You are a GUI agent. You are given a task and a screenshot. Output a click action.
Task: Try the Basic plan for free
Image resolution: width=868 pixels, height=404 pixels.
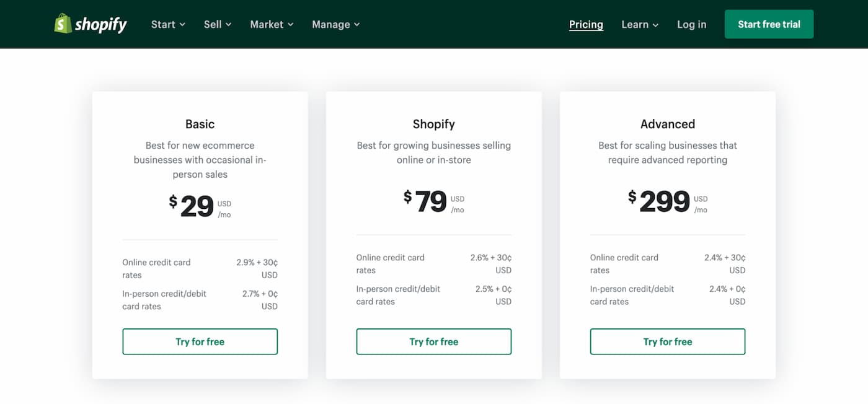(x=200, y=341)
